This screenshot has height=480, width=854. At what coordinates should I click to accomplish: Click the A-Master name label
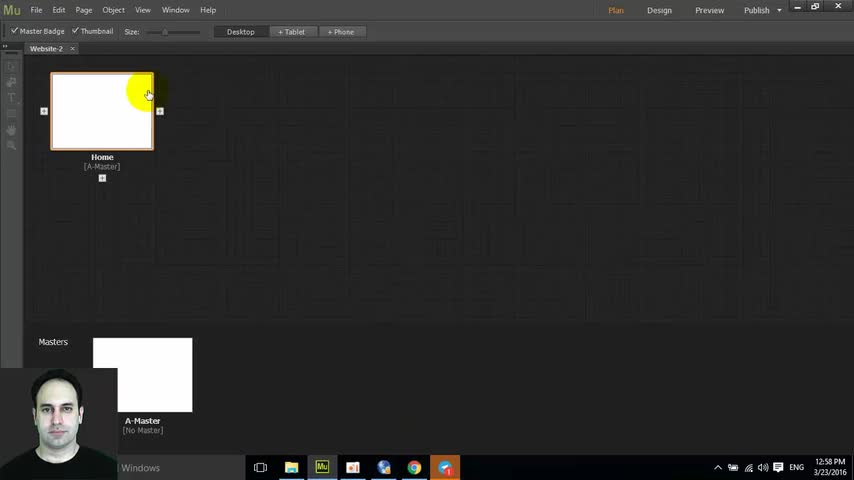click(143, 421)
